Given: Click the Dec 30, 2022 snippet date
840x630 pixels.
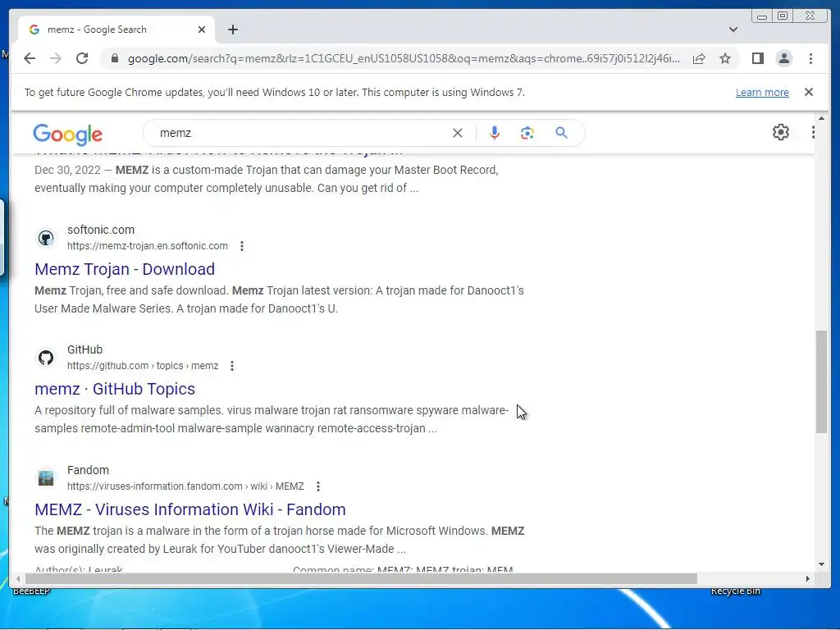Looking at the screenshot, I should pyautogui.click(x=67, y=170).
